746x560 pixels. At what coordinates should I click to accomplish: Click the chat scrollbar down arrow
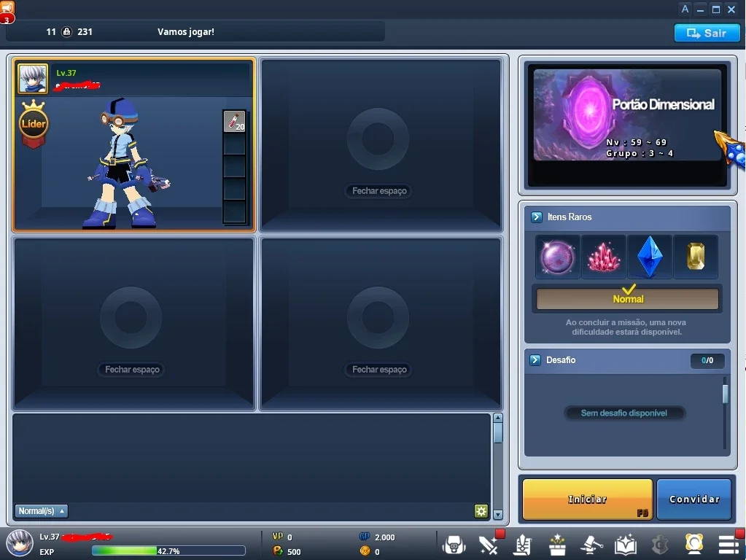(498, 514)
